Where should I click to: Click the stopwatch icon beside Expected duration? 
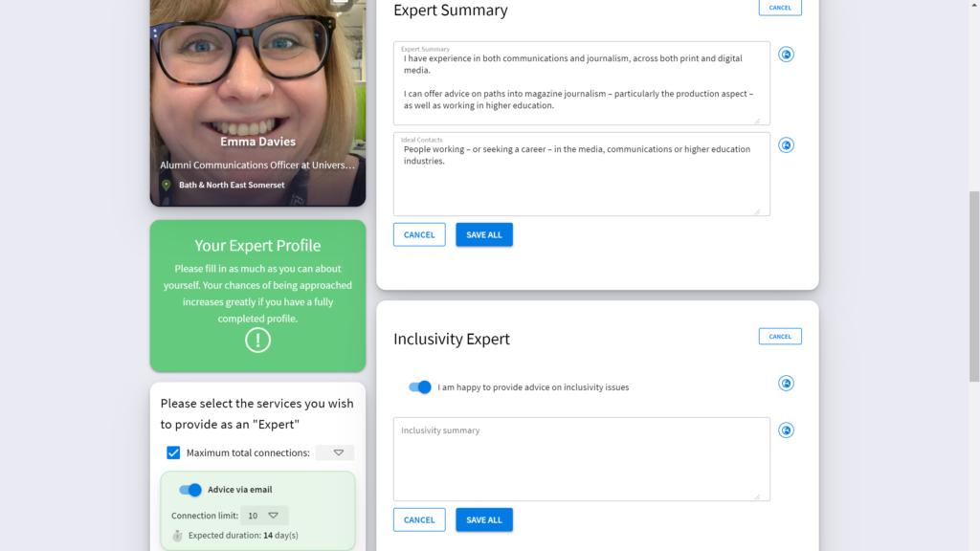click(x=177, y=536)
